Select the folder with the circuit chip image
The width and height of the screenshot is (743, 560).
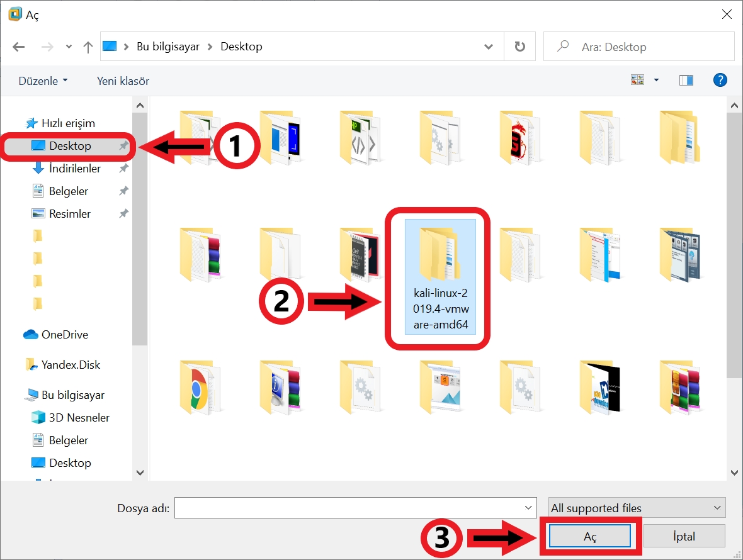(360, 255)
